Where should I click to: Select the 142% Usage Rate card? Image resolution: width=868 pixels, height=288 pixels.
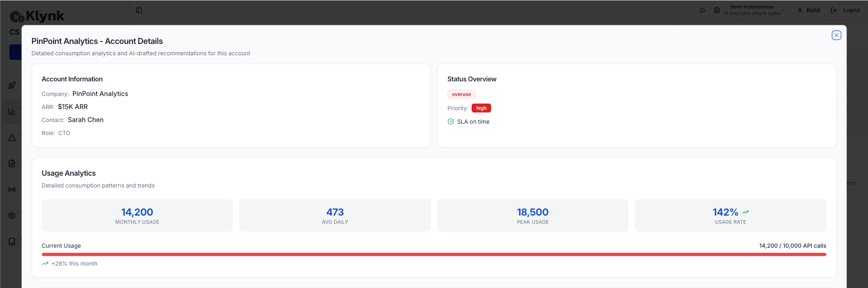click(730, 216)
